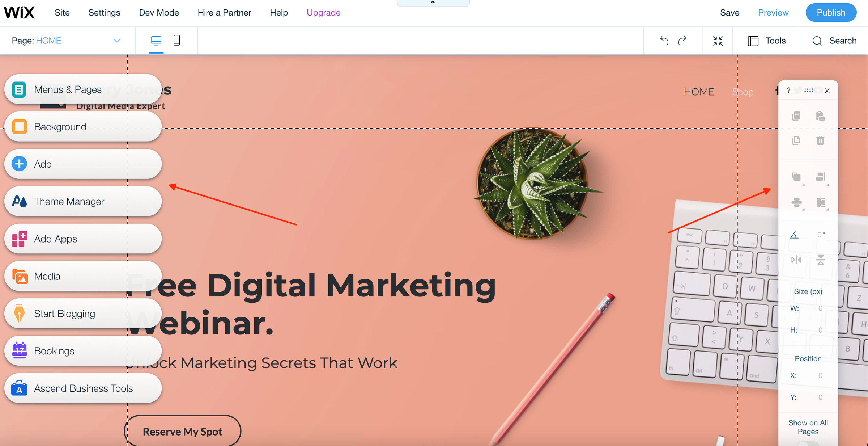Viewport: 868px width, 446px height.
Task: Click the redo arrow icon
Action: pos(682,41)
